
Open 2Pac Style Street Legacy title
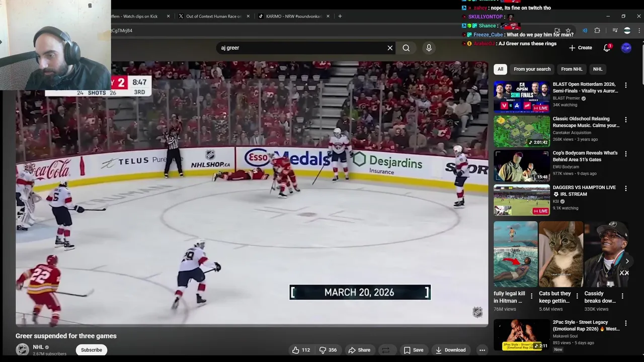tap(586, 325)
